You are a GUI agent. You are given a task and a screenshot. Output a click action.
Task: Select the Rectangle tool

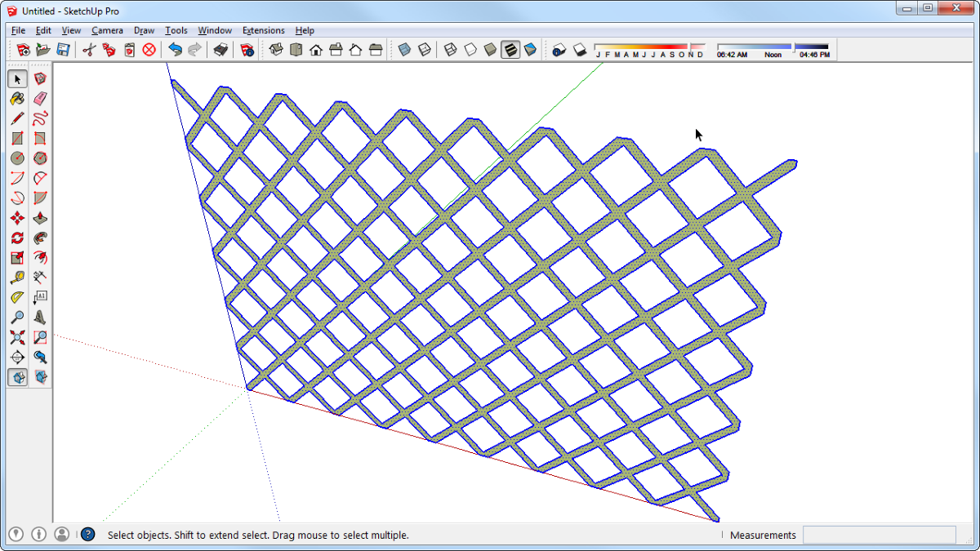[x=17, y=139]
